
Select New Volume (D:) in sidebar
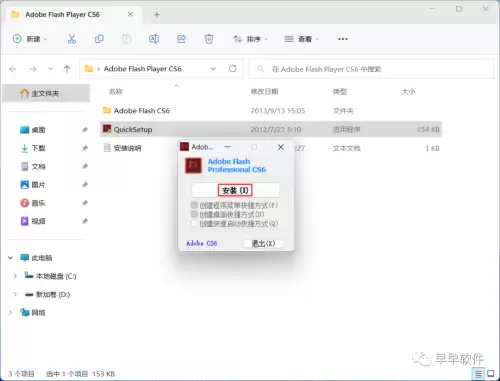(x=47, y=294)
